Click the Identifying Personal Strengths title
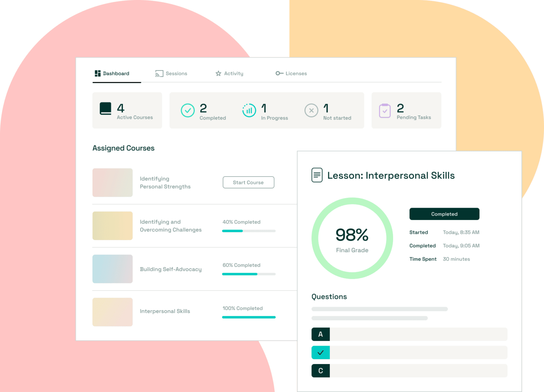 tap(165, 183)
